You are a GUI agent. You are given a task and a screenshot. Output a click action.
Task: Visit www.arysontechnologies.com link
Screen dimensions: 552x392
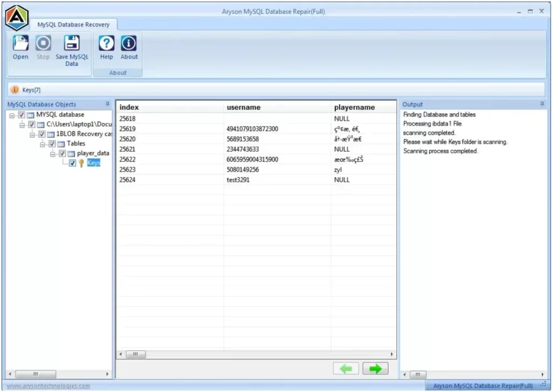pos(48,386)
